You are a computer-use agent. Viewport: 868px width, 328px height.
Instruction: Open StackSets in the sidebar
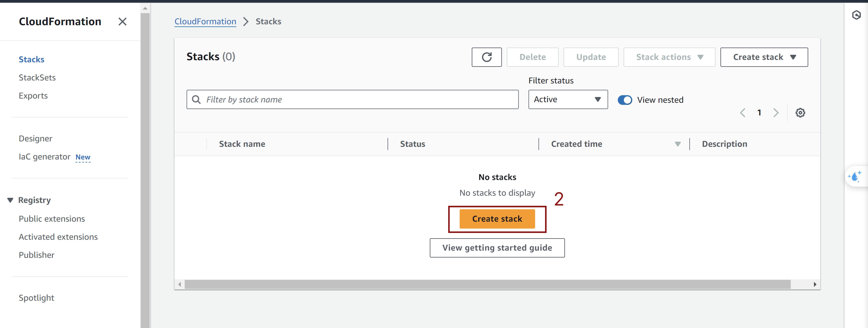(x=37, y=77)
